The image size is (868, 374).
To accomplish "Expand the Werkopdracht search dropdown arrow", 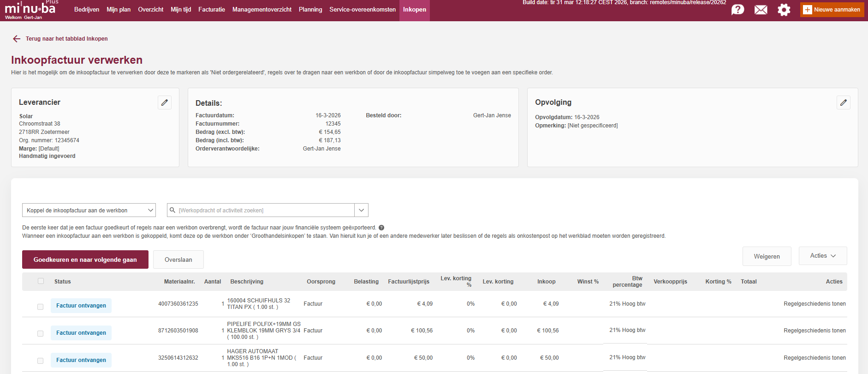I will click(361, 211).
